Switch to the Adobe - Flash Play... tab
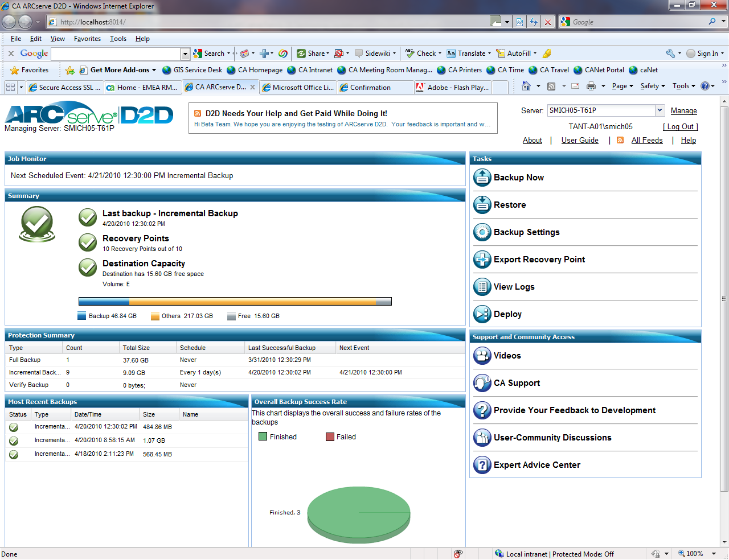The image size is (729, 560). [x=453, y=87]
